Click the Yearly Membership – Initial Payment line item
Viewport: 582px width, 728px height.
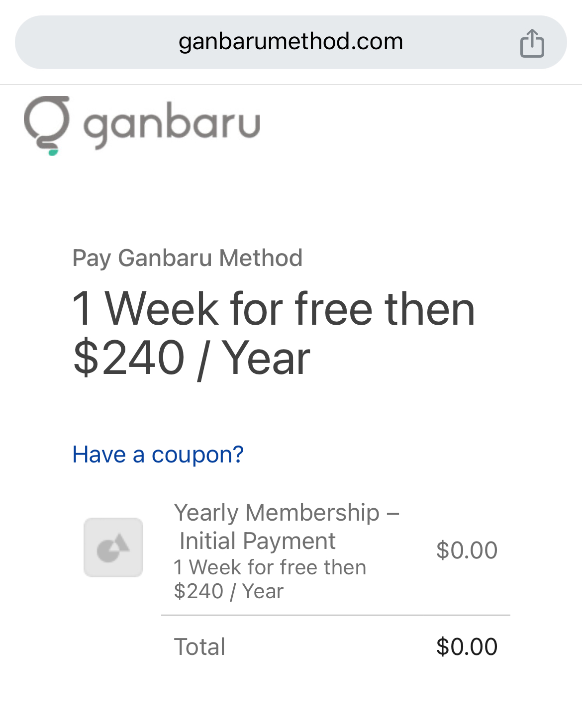tap(287, 526)
